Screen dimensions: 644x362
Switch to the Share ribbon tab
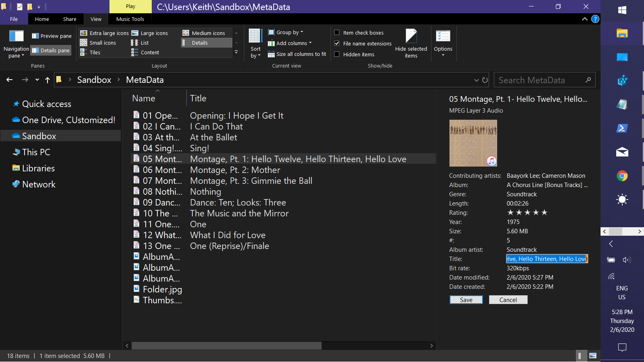click(x=70, y=19)
